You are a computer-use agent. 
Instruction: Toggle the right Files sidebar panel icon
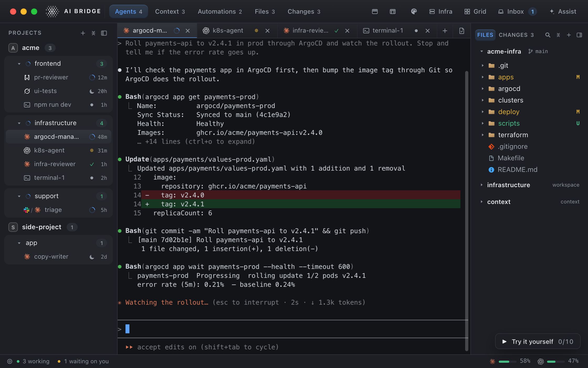pos(579,35)
